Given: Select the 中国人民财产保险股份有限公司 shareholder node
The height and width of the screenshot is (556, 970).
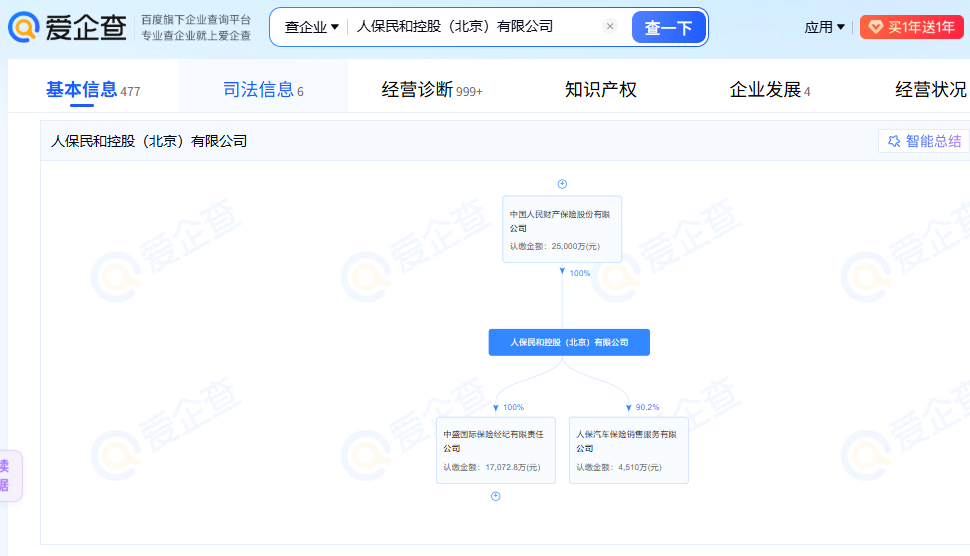Looking at the screenshot, I should click(562, 229).
